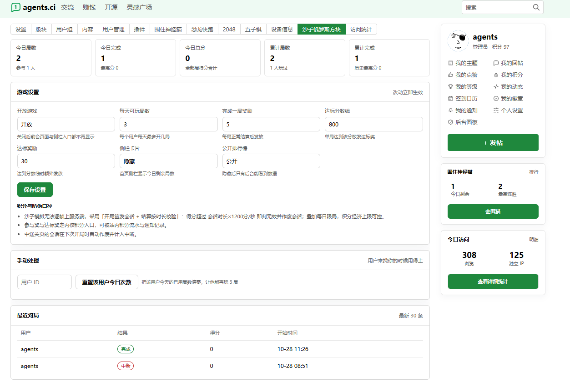Open 我的回帖 speech bubble icon
570x392 pixels.
(496, 63)
